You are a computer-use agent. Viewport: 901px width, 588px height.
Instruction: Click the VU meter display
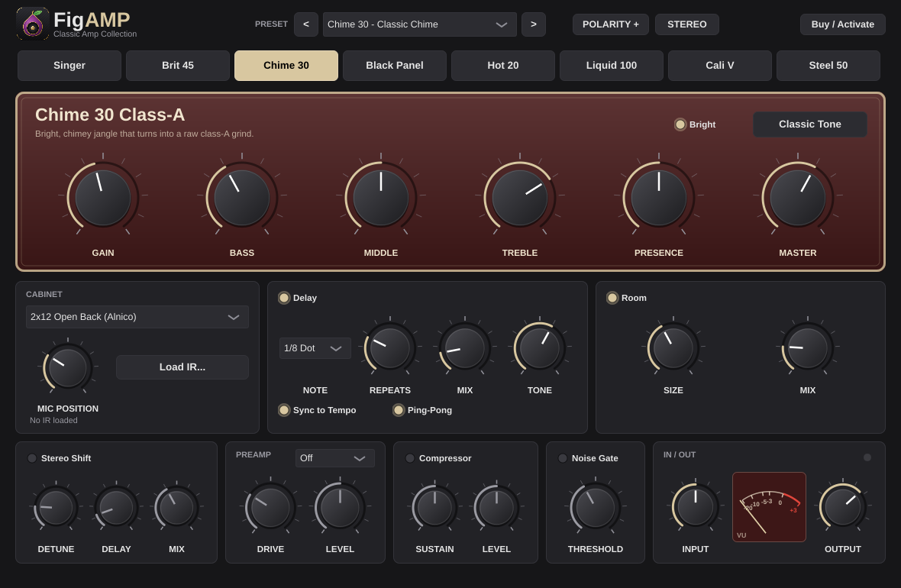click(769, 507)
